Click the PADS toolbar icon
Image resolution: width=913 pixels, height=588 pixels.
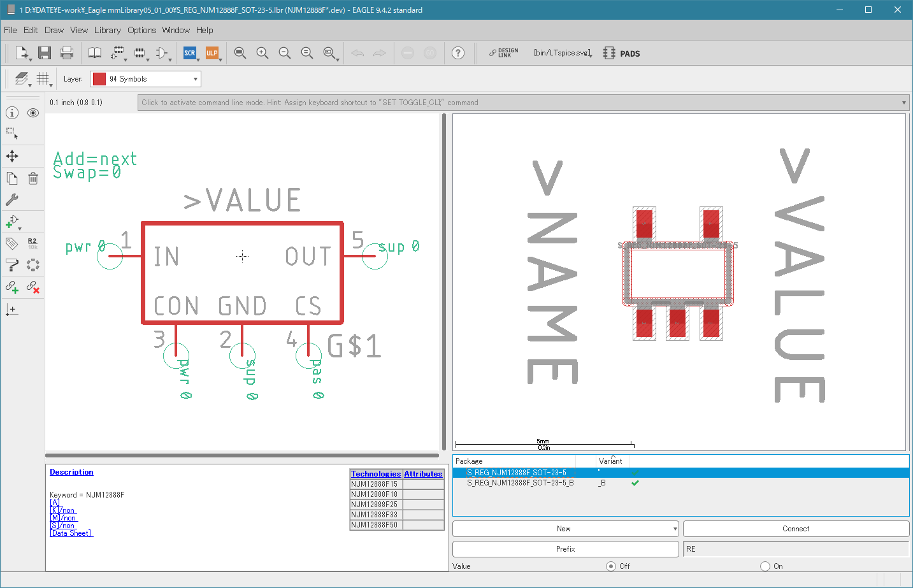[x=622, y=54]
